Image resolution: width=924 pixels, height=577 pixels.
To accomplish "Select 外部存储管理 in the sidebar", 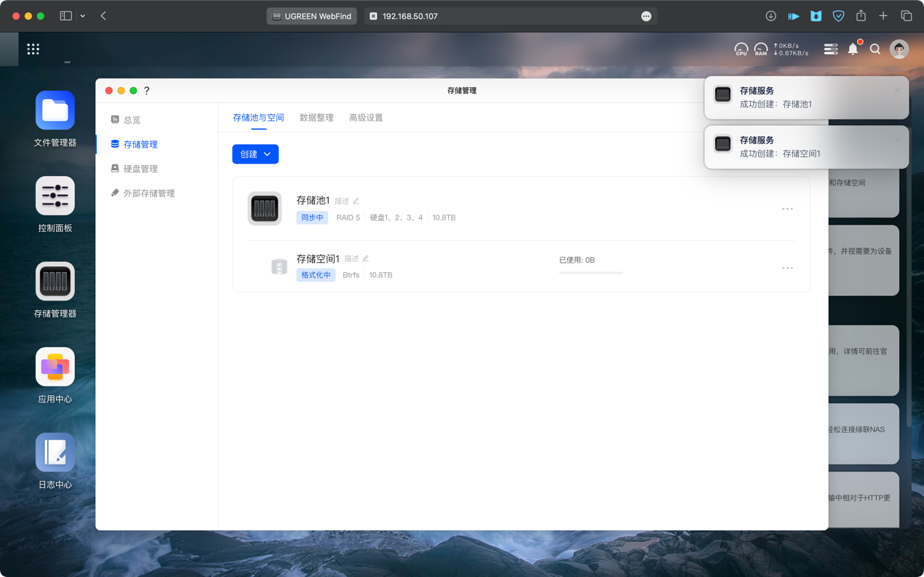I will (148, 194).
